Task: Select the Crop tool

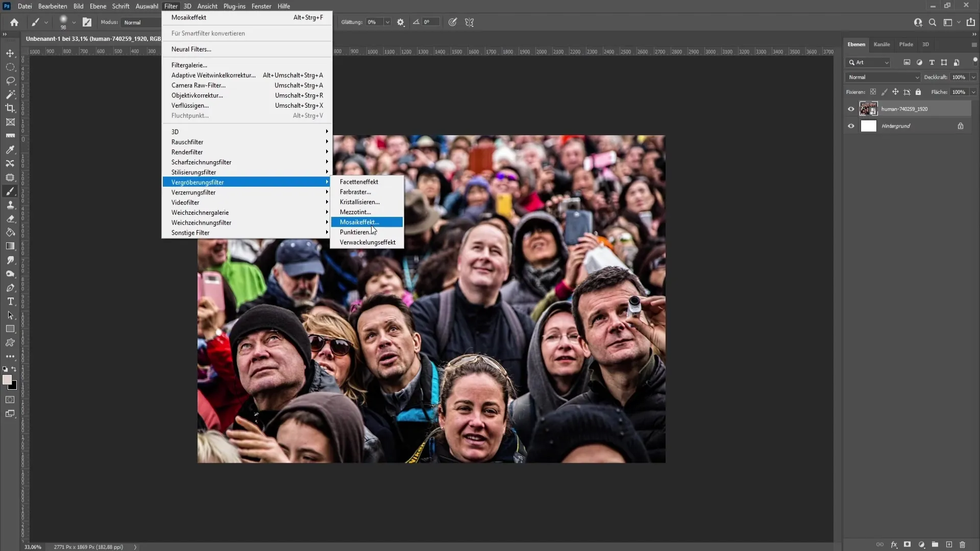Action: pyautogui.click(x=10, y=108)
